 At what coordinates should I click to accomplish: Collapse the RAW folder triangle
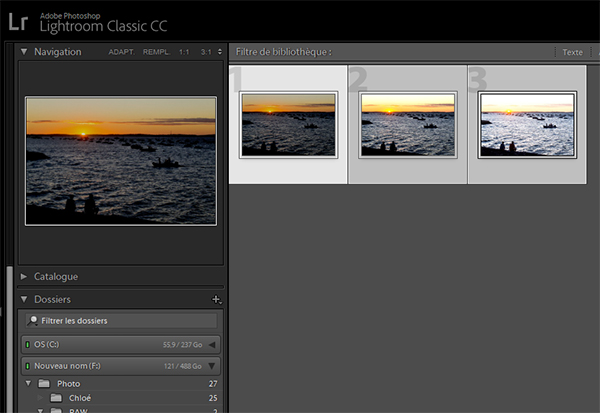pos(40,411)
